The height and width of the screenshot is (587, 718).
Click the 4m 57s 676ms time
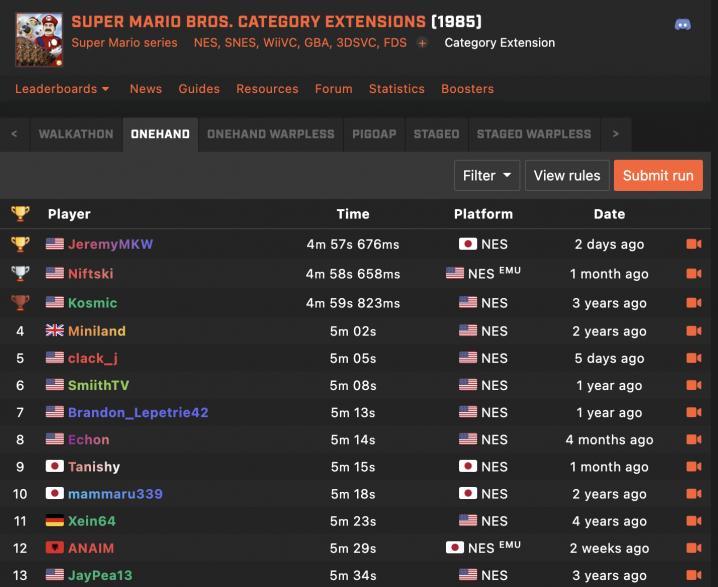[353, 244]
